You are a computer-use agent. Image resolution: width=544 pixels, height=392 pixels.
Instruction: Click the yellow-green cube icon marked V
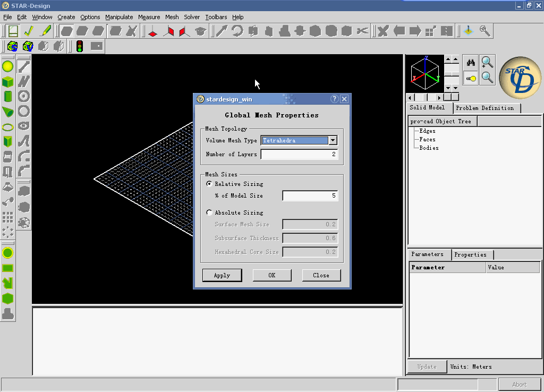28,46
